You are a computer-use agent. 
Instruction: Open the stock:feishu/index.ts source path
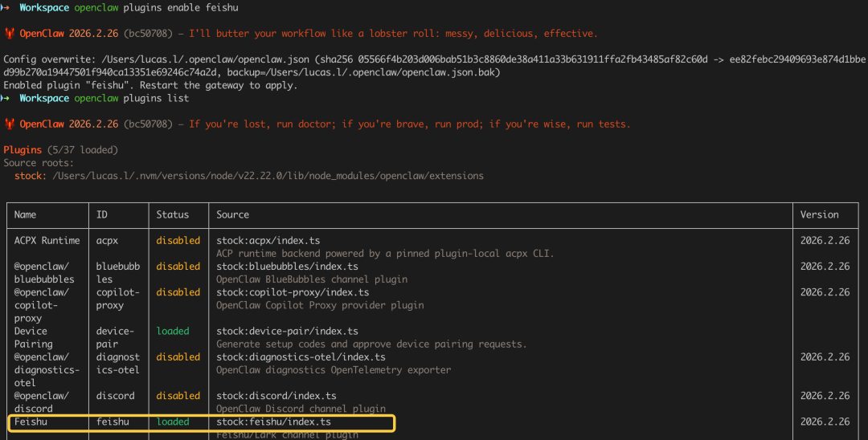tap(273, 422)
